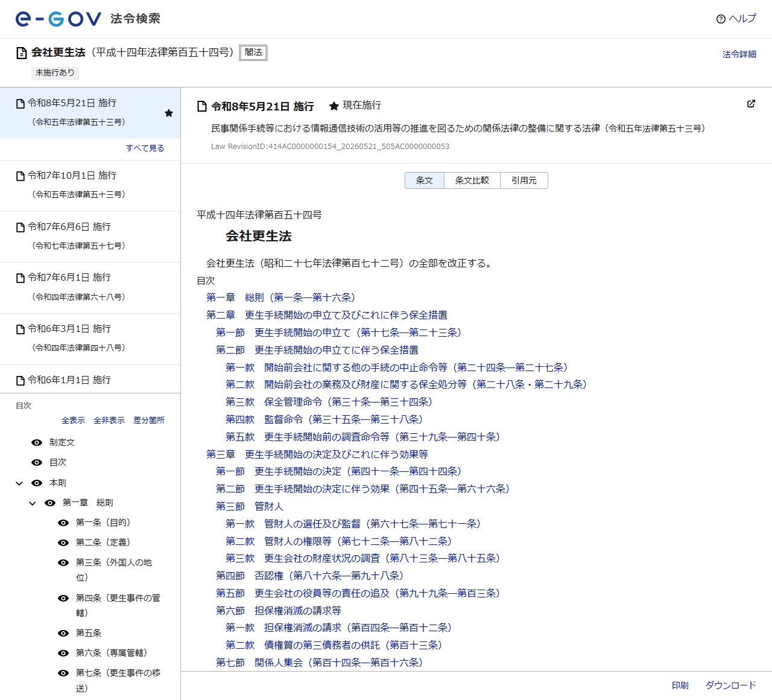Toggle visibility of 目次 entry

(37, 462)
